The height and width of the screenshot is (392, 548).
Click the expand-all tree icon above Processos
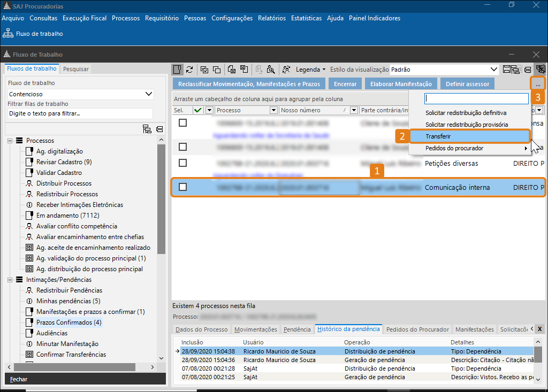click(147, 129)
